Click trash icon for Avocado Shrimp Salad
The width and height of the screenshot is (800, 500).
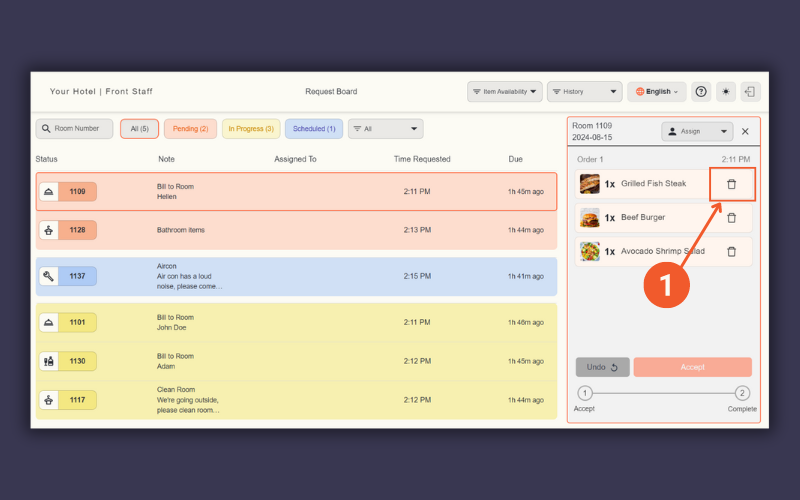[x=731, y=252]
